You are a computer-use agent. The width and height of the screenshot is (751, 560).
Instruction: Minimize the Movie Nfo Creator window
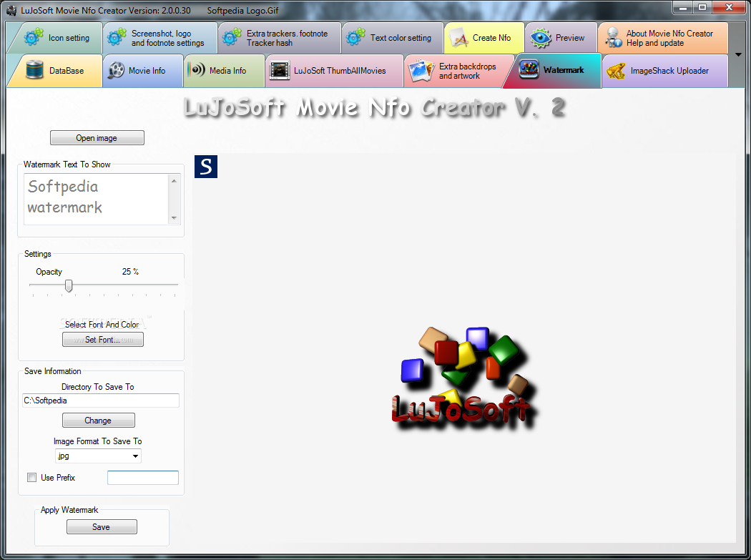pyautogui.click(x=683, y=8)
